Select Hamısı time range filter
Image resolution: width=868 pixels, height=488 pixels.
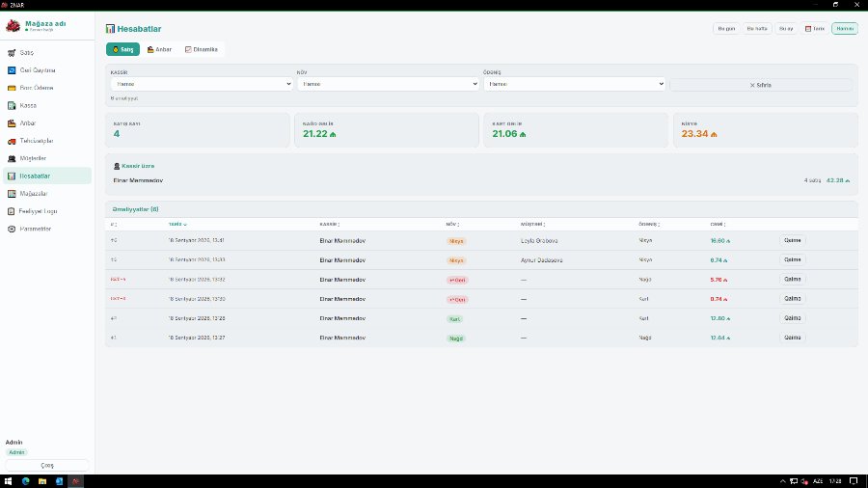[x=845, y=28]
